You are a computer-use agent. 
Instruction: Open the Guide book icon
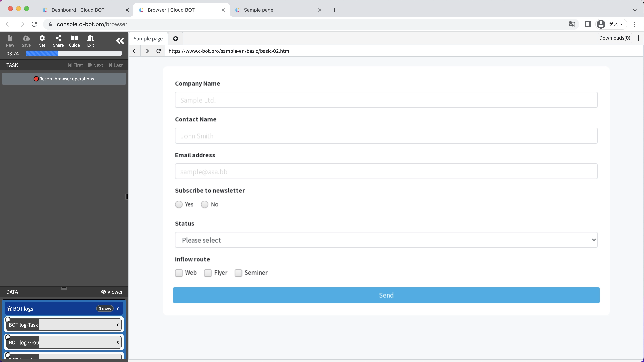pos(74,41)
